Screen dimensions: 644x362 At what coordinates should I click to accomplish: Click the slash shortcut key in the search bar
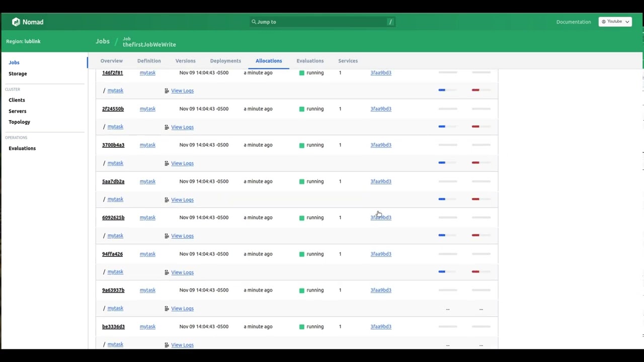[x=390, y=22]
